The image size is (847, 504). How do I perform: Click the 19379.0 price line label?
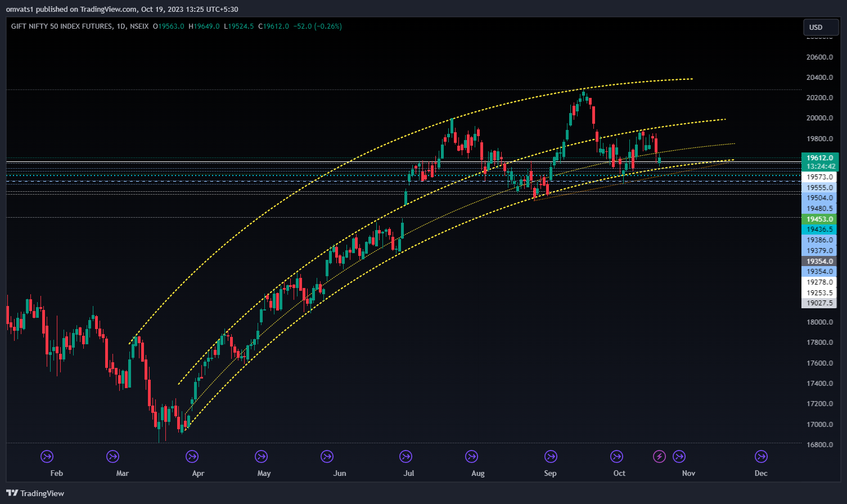[x=819, y=251]
